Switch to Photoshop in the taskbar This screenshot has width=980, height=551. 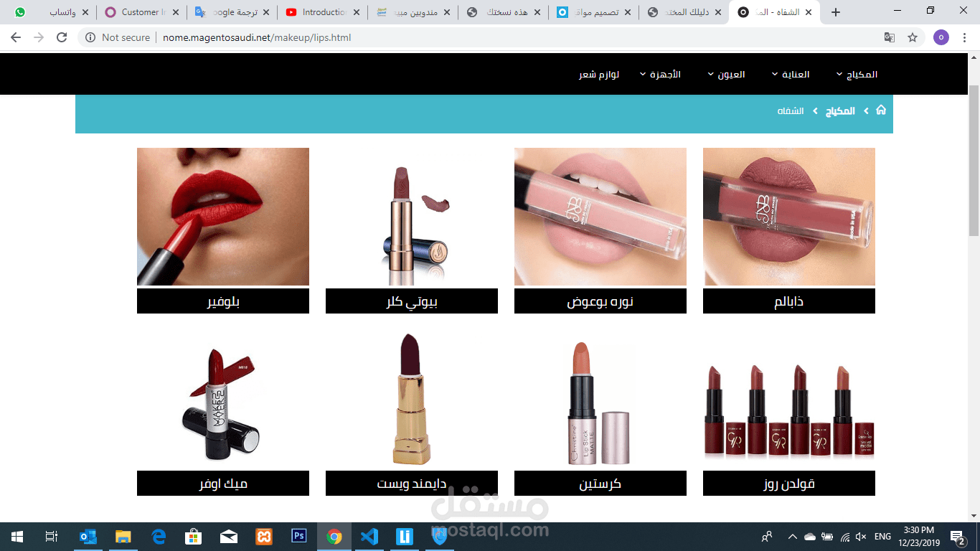point(299,536)
